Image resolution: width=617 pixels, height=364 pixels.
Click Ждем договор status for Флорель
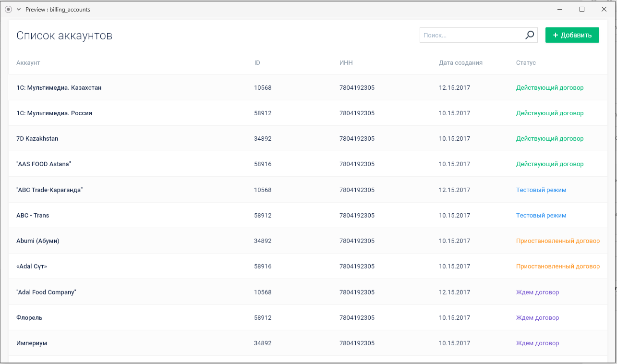pos(538,317)
